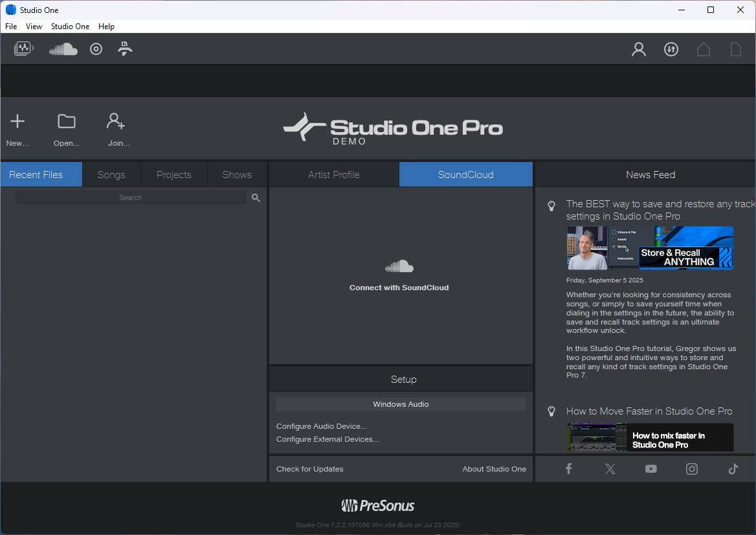Open the user account icon
Image resolution: width=756 pixels, height=535 pixels.
(x=639, y=49)
